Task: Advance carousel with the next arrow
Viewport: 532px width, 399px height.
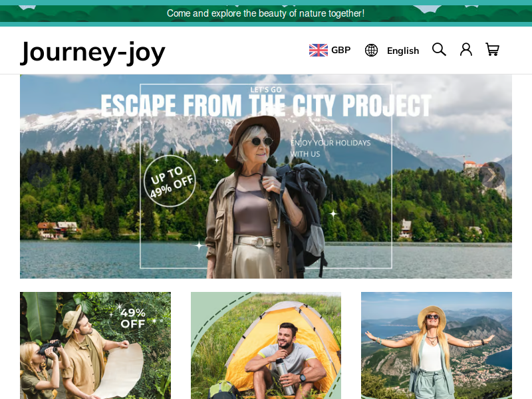Action: pos(492,175)
